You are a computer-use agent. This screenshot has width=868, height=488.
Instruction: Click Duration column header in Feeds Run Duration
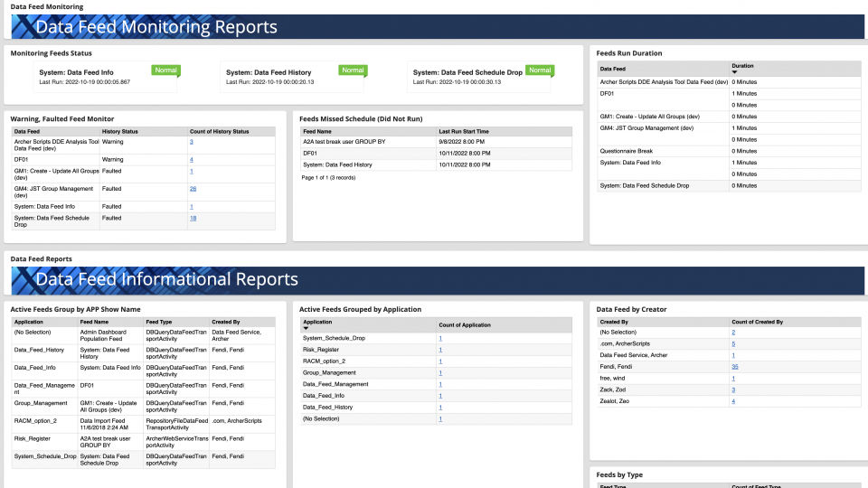click(742, 66)
